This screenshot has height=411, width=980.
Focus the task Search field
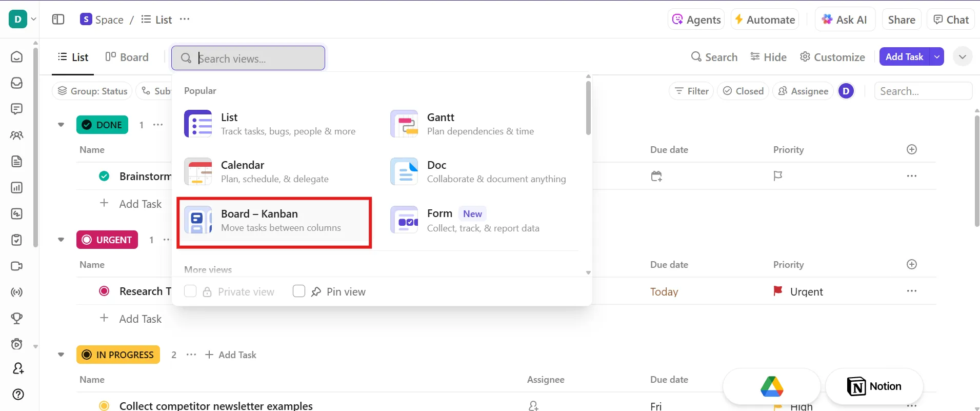click(923, 91)
